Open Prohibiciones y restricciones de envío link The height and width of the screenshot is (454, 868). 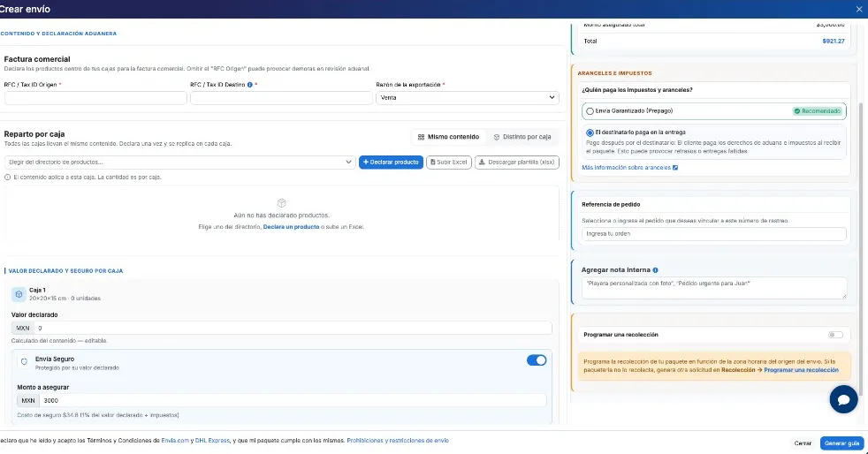coord(398,441)
